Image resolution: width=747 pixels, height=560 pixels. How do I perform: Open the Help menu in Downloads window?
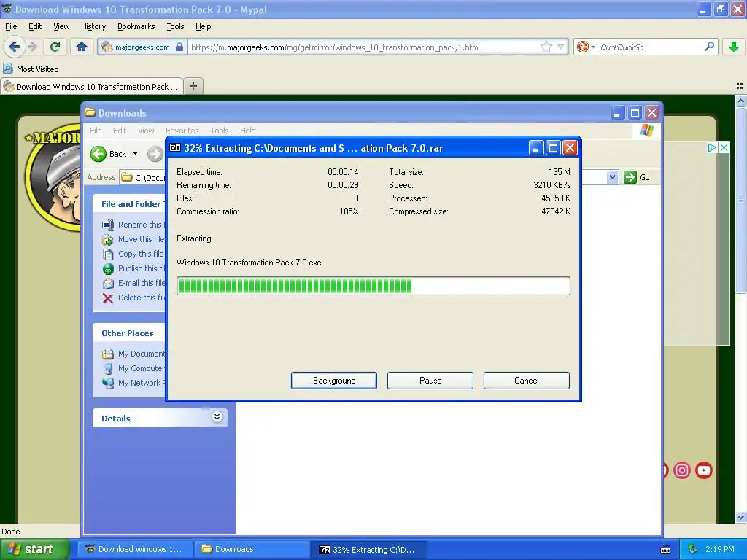click(x=248, y=131)
